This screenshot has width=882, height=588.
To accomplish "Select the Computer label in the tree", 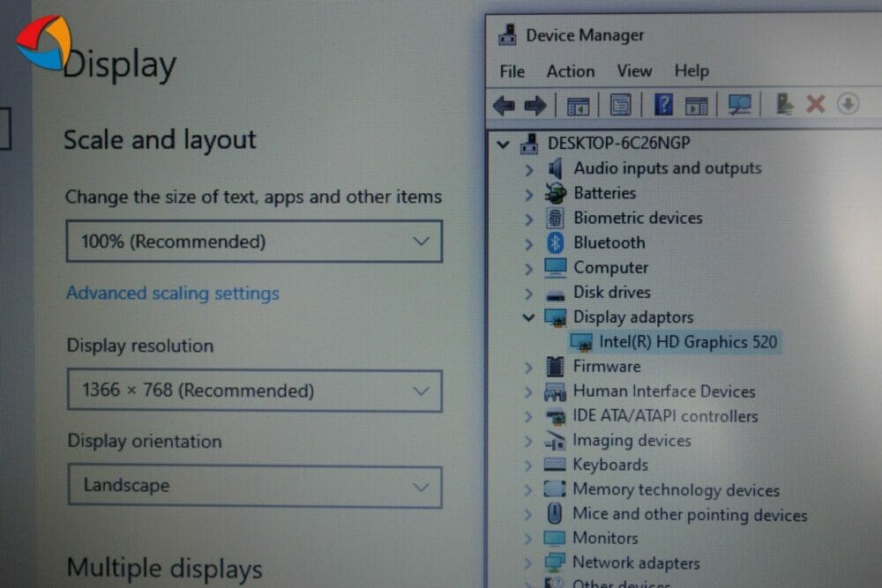I will pos(611,268).
